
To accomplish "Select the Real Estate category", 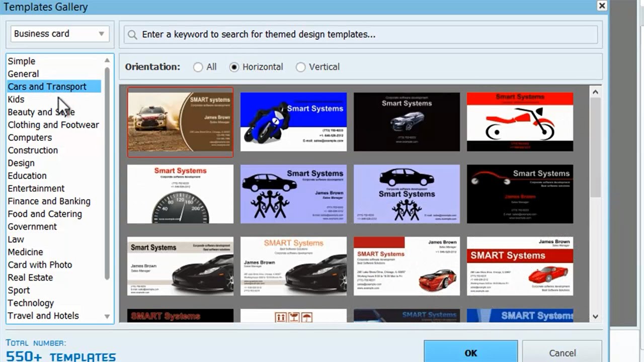I will (30, 278).
